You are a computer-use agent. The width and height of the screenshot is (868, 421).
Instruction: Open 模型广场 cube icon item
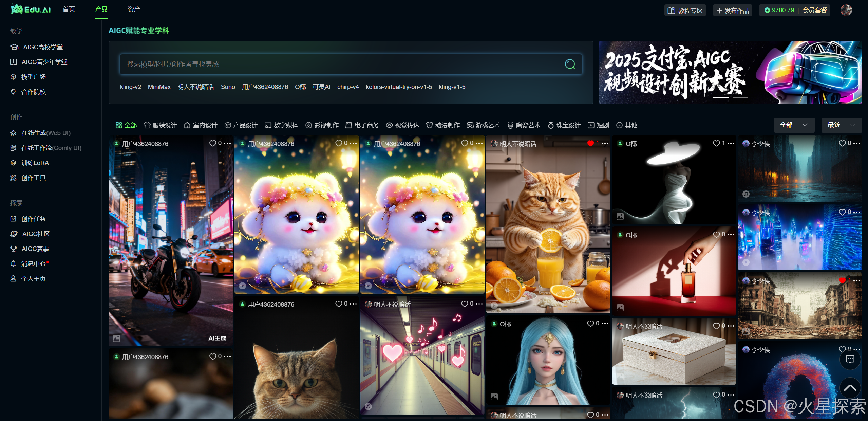33,77
